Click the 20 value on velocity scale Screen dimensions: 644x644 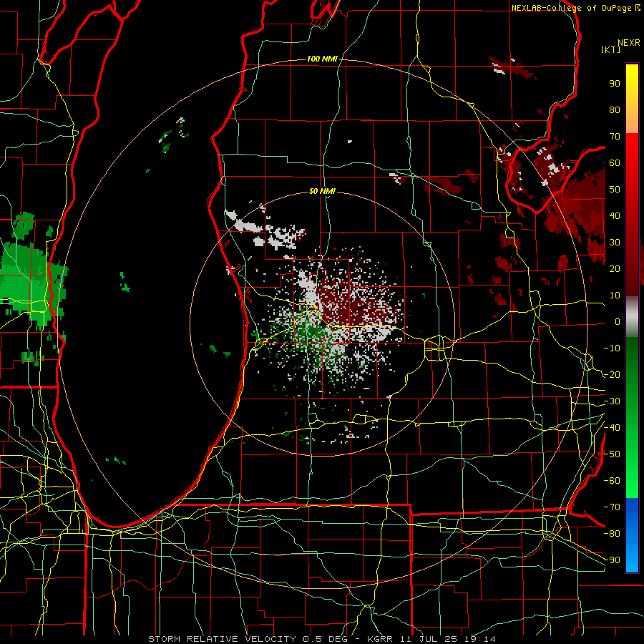tap(615, 269)
